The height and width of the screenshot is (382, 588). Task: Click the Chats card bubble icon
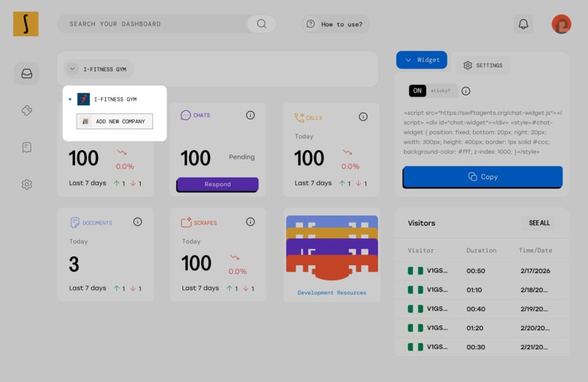tap(185, 115)
